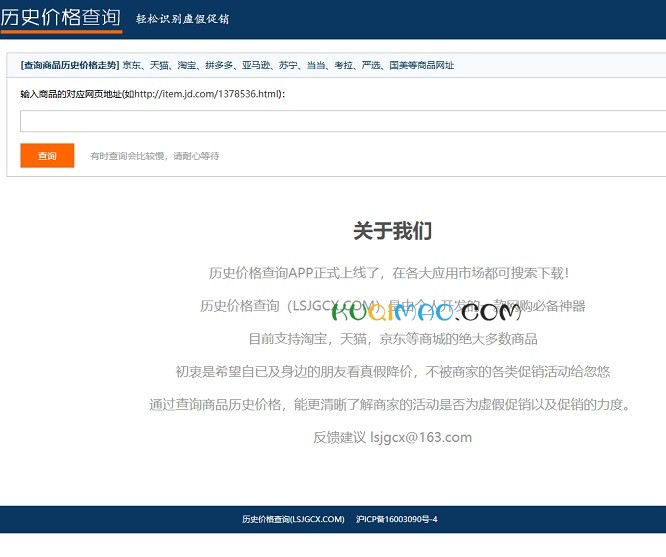
Task: Click the footer 历史价格查询(LSJGCX.COM) link
Action: [293, 519]
